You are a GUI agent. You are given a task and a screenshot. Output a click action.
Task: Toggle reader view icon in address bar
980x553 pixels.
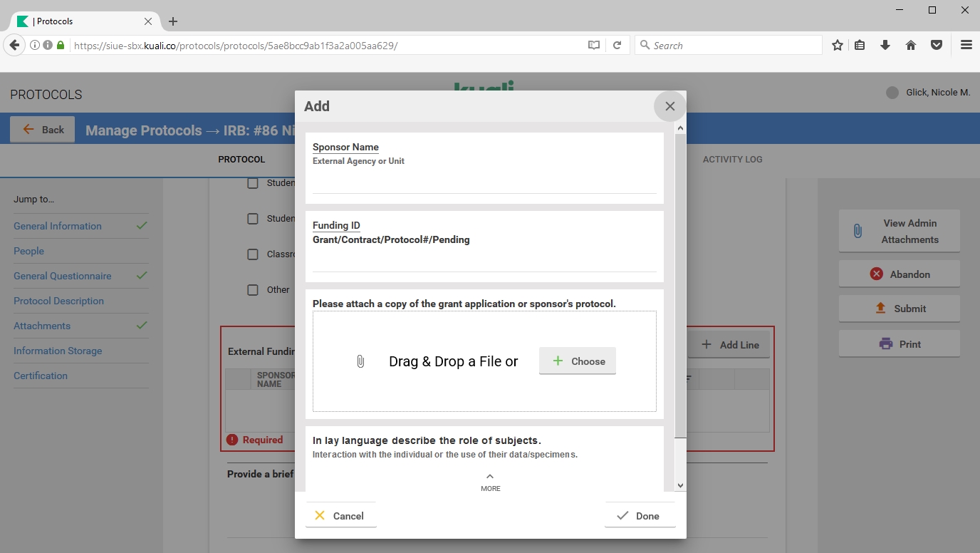594,45
